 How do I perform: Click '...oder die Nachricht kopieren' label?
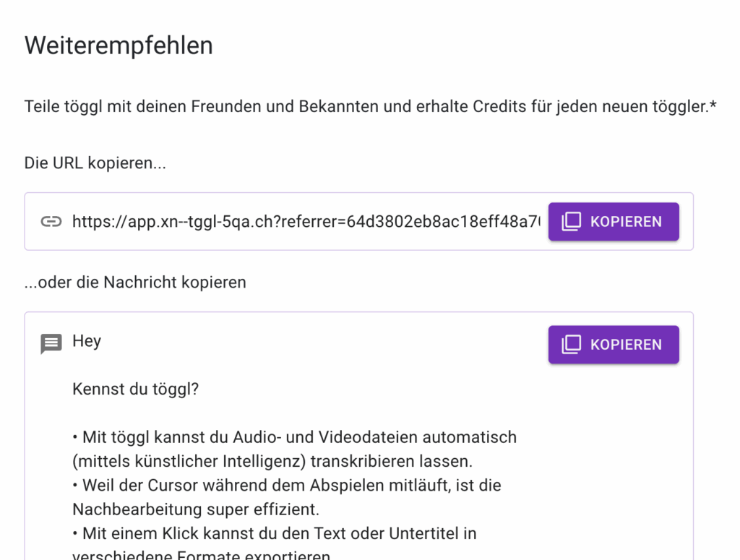[135, 282]
